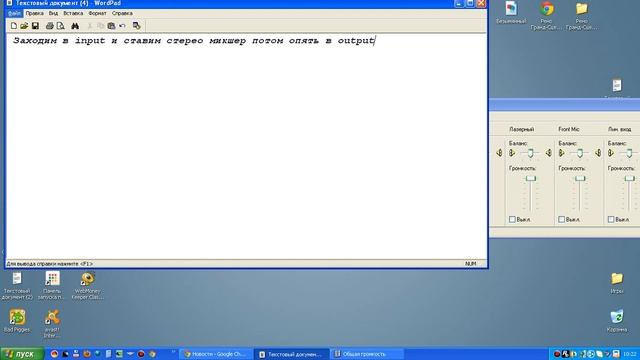This screenshot has height=360, width=640.
Task: Open the Текстовый документ (2) desktop icon
Action: point(17,286)
